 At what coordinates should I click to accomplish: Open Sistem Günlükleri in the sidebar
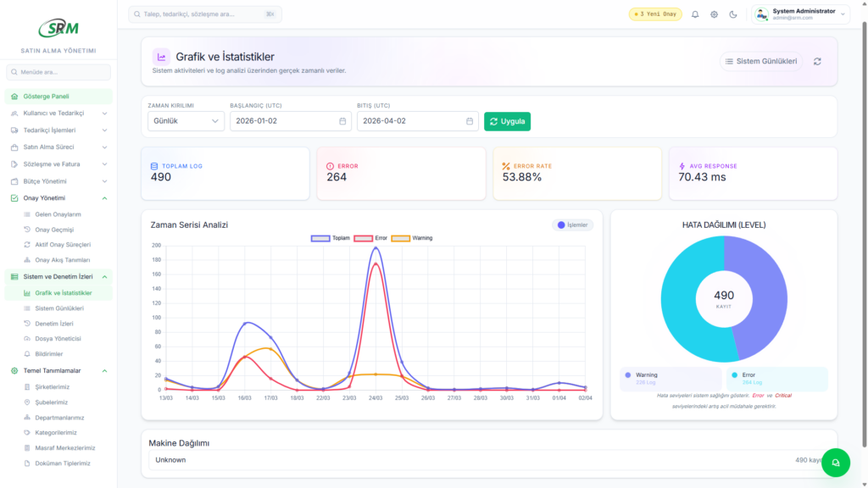pos(58,308)
